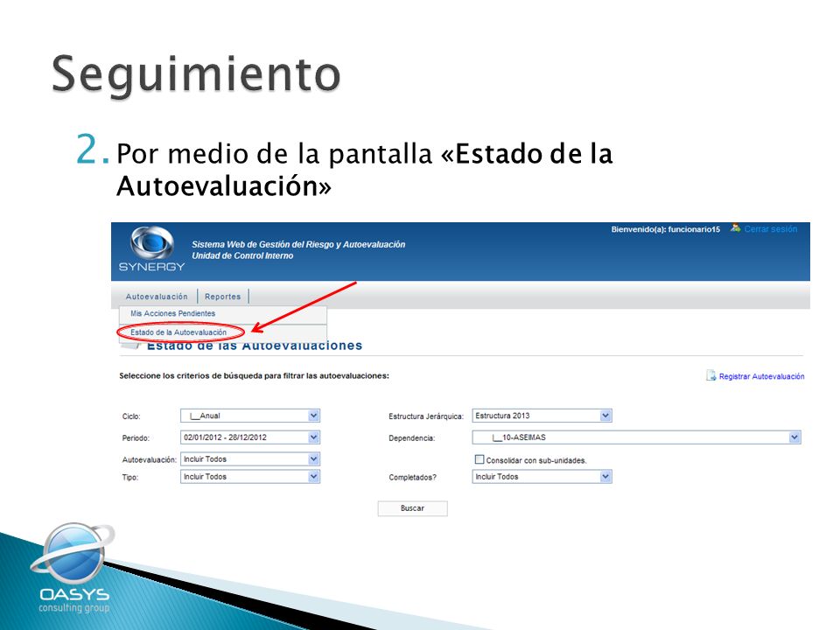Click the Registrar Autoevaluación document icon
This screenshot has width=840, height=630.
tap(710, 375)
